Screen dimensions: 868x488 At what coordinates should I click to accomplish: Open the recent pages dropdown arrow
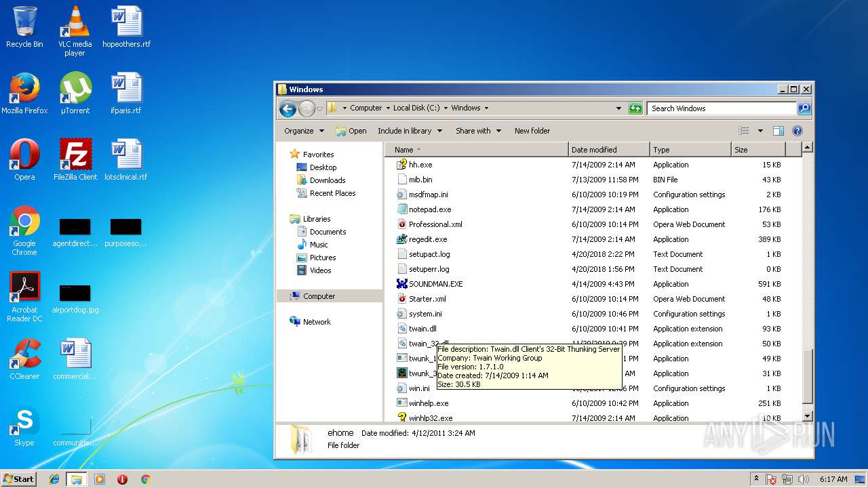[320, 108]
